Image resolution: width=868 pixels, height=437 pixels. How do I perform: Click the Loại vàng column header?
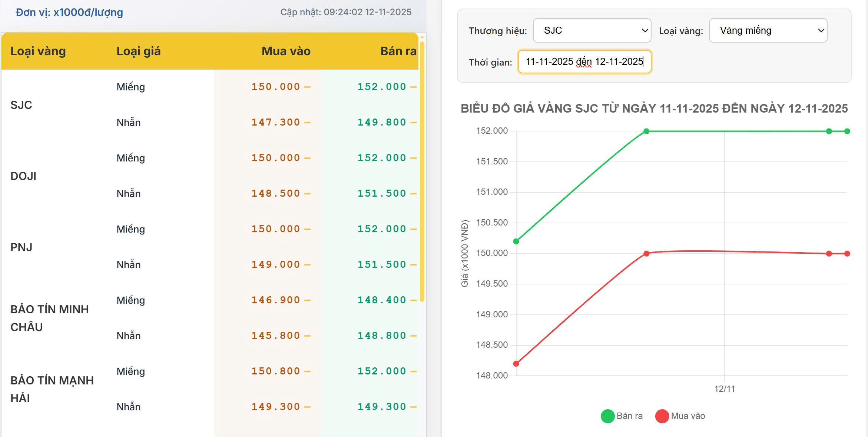tap(38, 51)
